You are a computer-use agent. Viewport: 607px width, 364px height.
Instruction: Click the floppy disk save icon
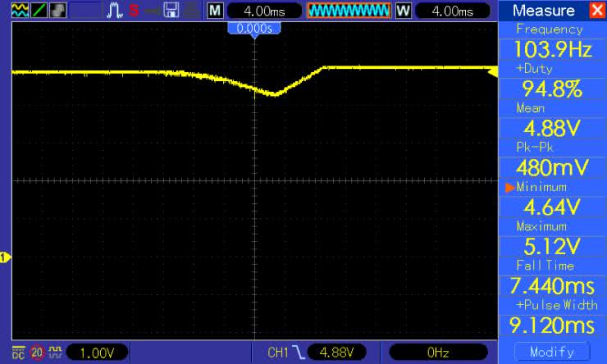pos(171,11)
